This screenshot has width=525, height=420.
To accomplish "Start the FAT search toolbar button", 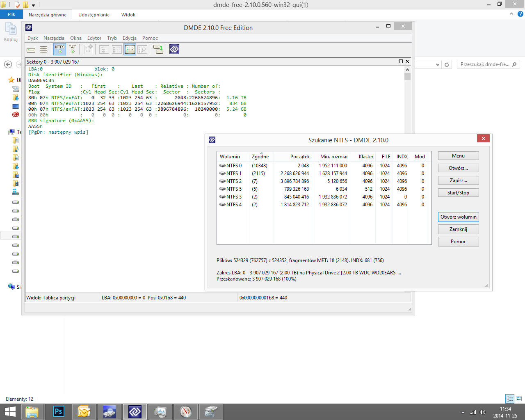I will [73, 49].
